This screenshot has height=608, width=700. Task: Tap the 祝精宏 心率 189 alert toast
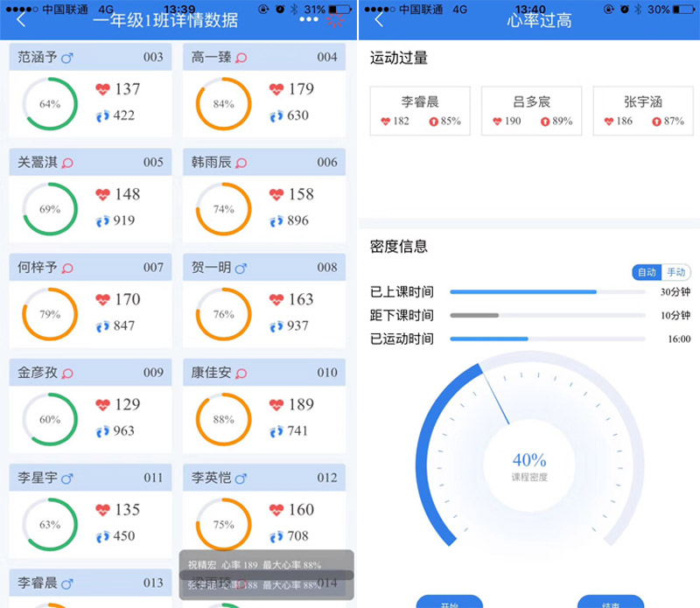(x=267, y=565)
